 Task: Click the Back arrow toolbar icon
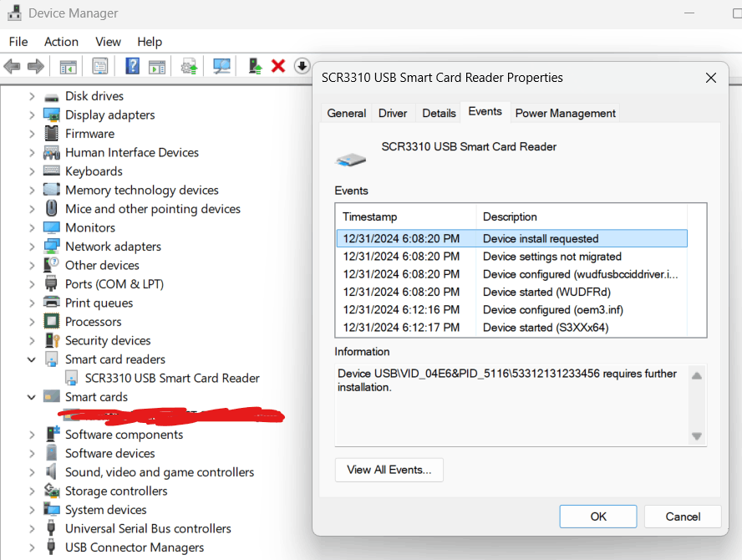(x=13, y=66)
